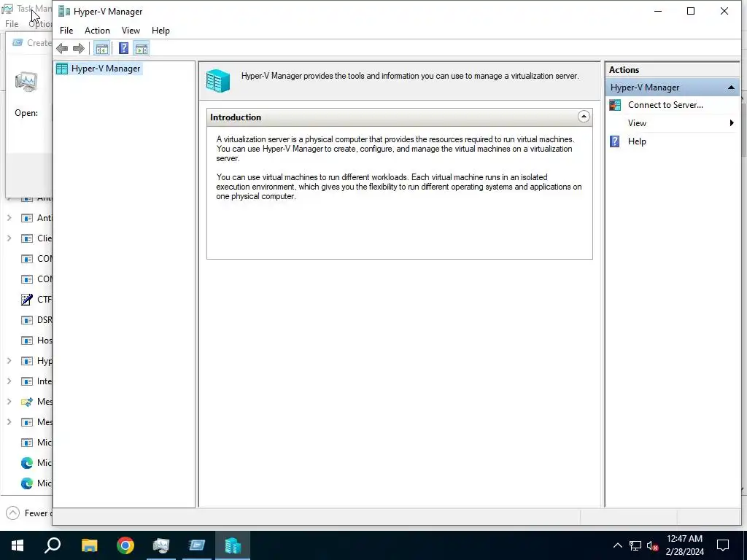Open the Action menu
Viewport: 747px width, 560px height.
97,31
